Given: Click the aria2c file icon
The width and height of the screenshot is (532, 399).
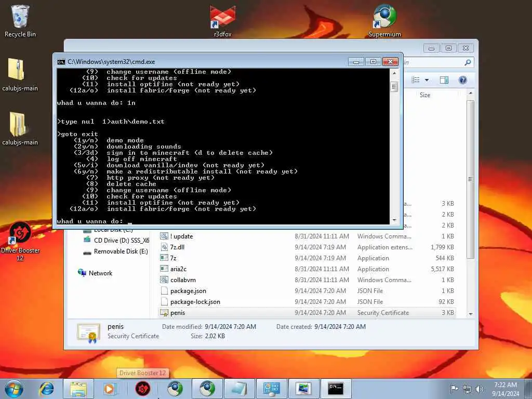Looking at the screenshot, I should tap(164, 269).
